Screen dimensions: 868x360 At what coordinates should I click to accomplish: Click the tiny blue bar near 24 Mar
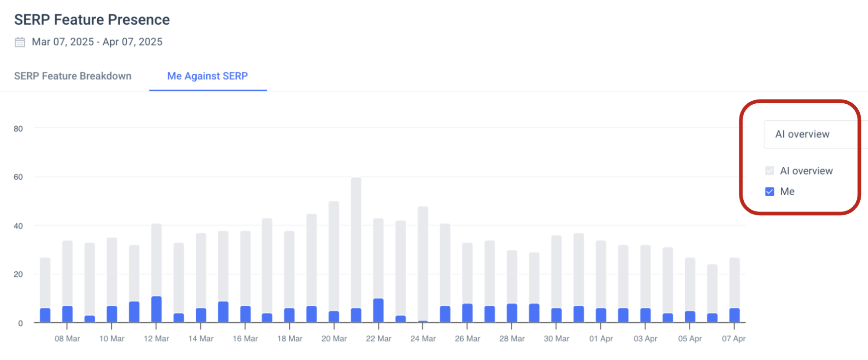(x=423, y=321)
